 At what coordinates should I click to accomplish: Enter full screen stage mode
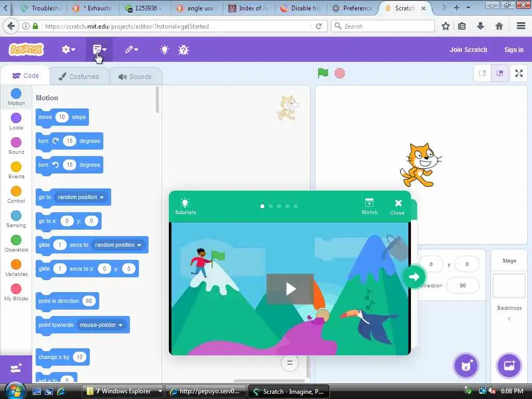[519, 73]
